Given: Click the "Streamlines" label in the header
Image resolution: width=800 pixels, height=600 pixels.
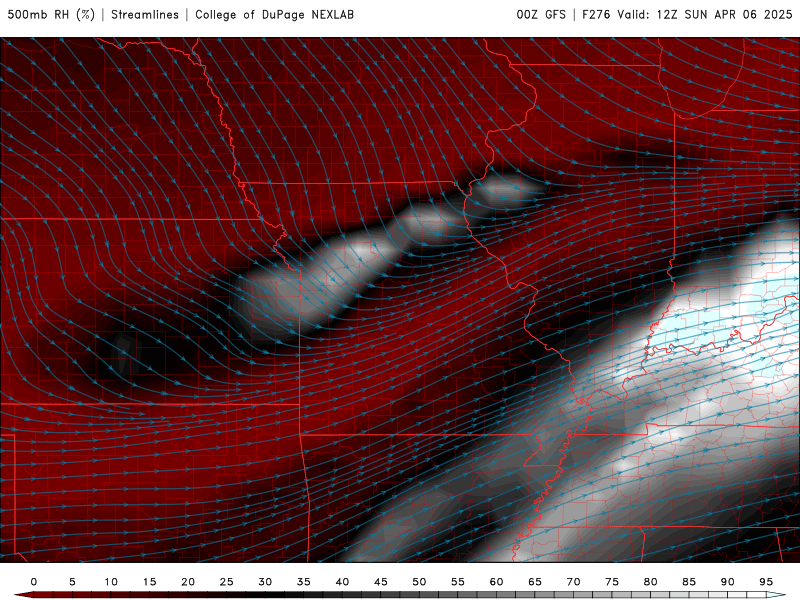Looking at the screenshot, I should (x=145, y=14).
